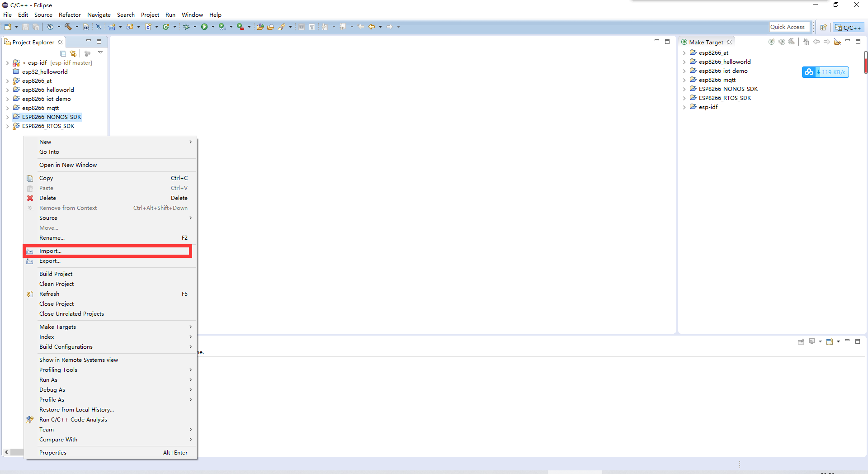Screen dimensions: 868x474
Task: Click the Open Perspective icon
Action: [x=824, y=28]
